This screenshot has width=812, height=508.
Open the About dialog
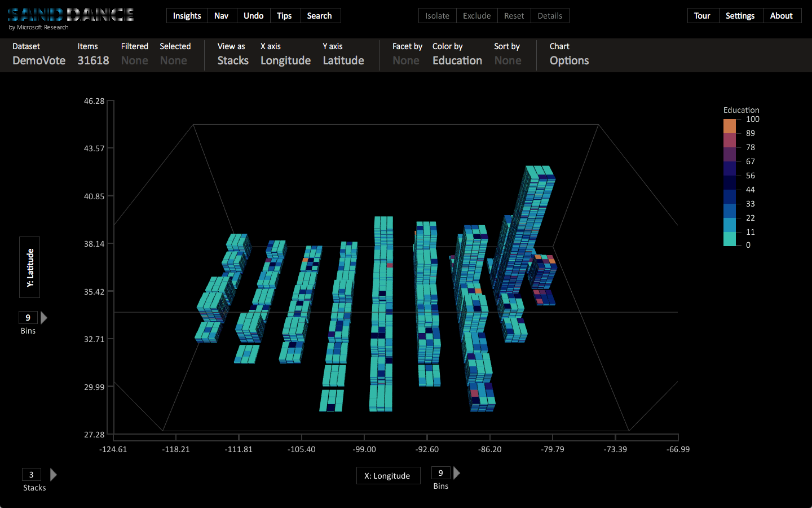[781, 16]
